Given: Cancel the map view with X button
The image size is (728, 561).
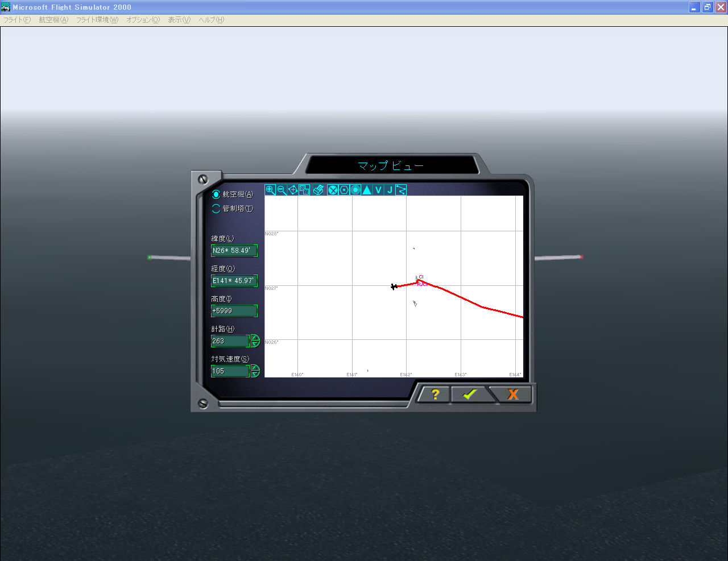Looking at the screenshot, I should coord(513,394).
